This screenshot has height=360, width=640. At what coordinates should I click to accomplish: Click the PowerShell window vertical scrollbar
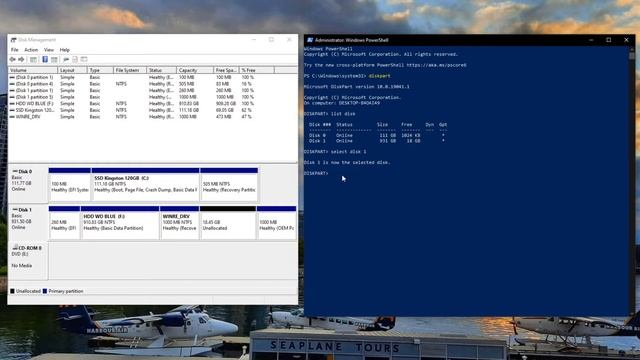click(632, 181)
